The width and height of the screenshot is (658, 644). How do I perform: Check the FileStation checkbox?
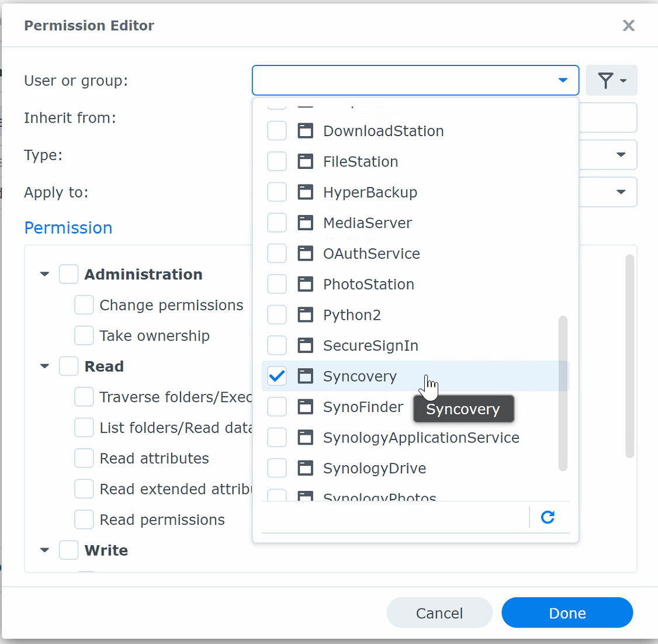277,161
